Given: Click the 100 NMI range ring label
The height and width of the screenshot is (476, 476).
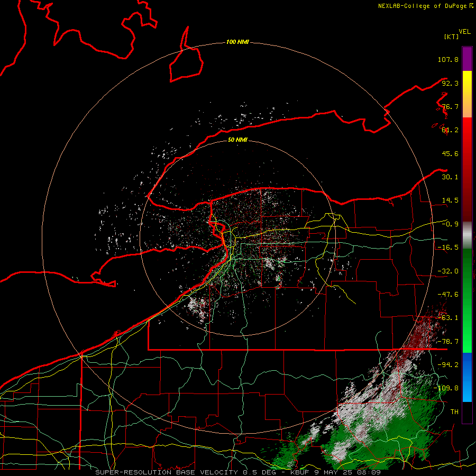Looking at the screenshot, I should 237,42.
